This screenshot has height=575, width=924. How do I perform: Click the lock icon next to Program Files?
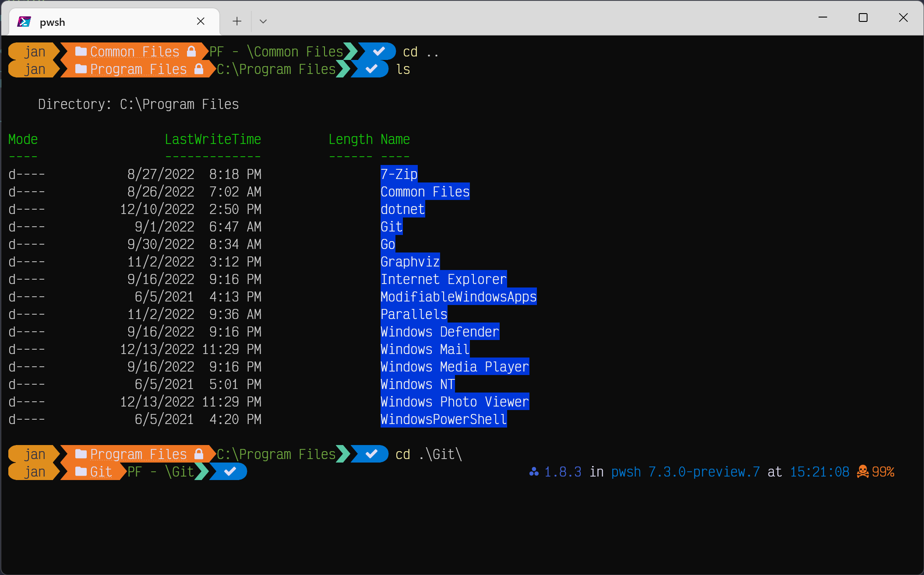point(198,69)
